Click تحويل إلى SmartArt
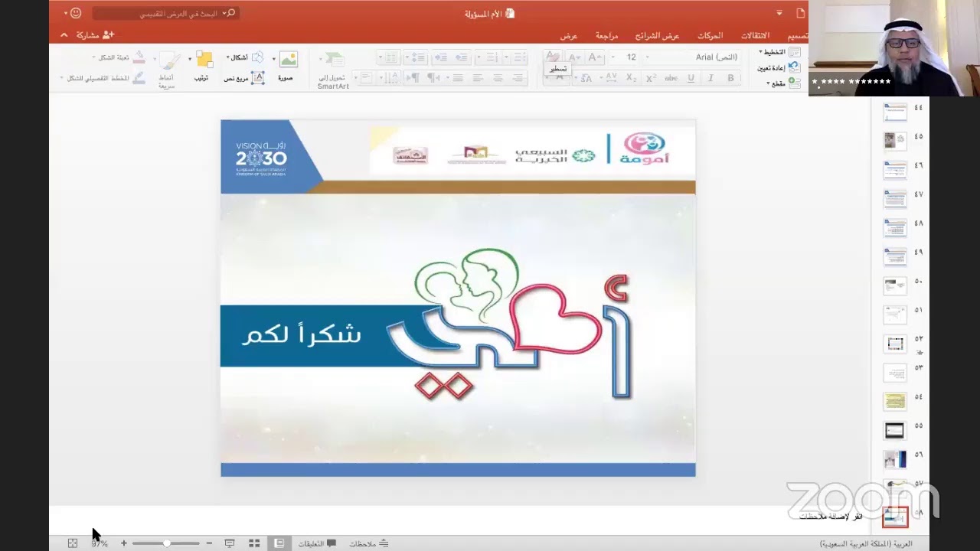Viewport: 980px width, 551px height. point(334,71)
